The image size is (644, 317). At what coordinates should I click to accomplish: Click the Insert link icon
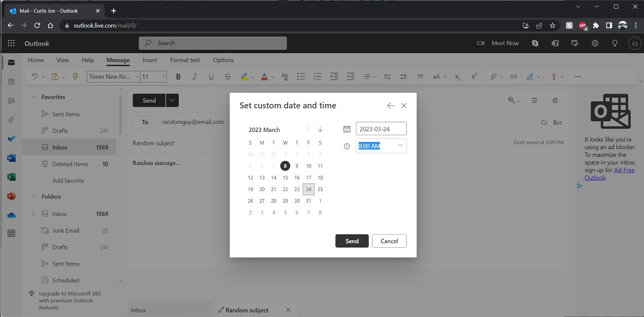tap(514, 77)
